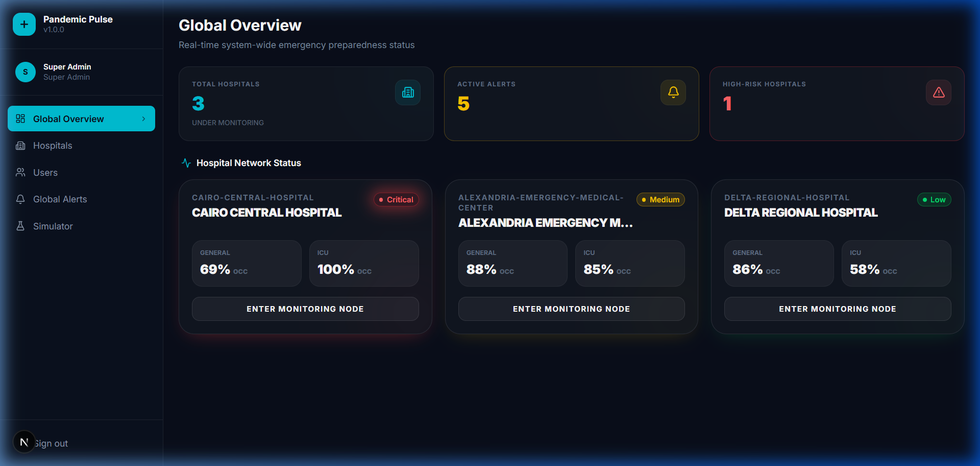This screenshot has height=466, width=980.
Task: Click the alexandria-emergency-medical-center slug label
Action: tap(541, 203)
